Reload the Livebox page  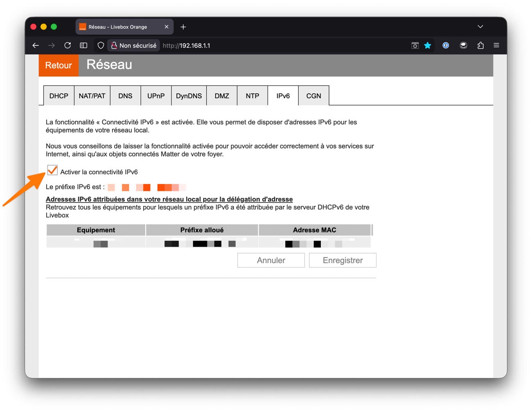pos(68,45)
